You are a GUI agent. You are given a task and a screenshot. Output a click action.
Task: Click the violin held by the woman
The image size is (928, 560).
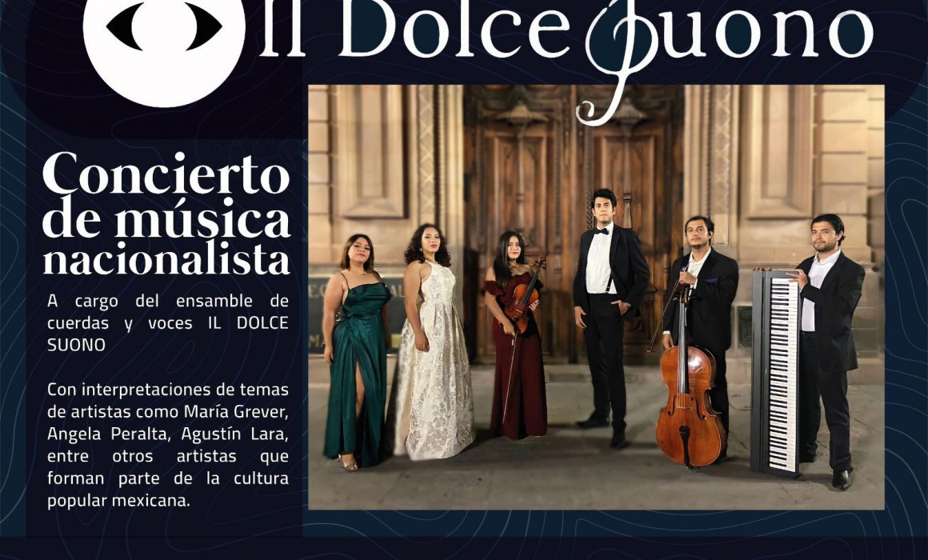(523, 296)
